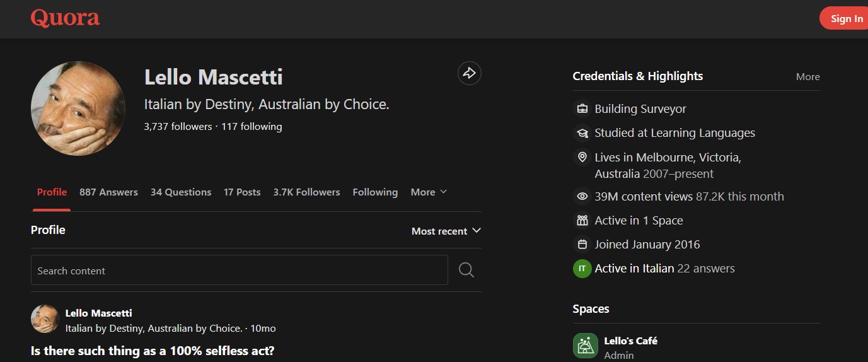868x362 pixels.
Task: Click the 3,737 followers count text
Action: 178,126
